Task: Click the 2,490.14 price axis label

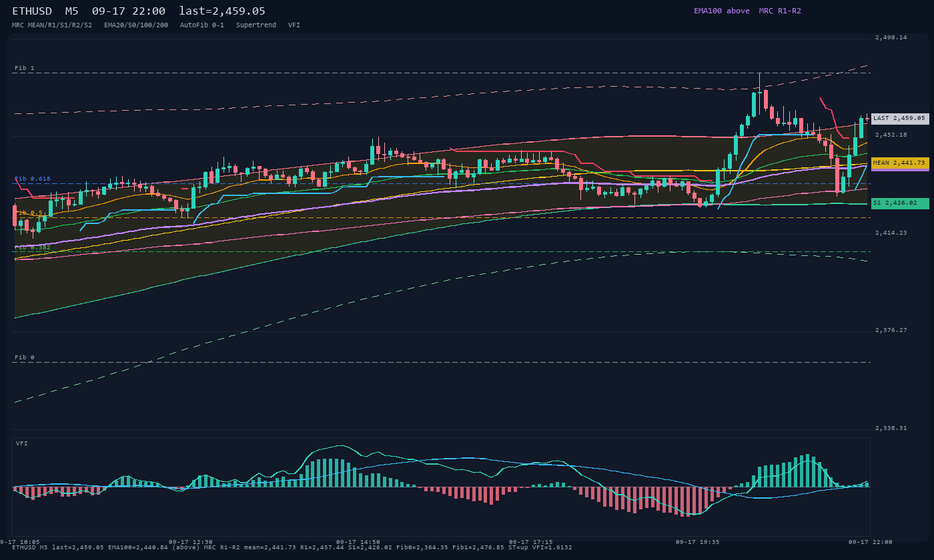Action: pos(891,37)
